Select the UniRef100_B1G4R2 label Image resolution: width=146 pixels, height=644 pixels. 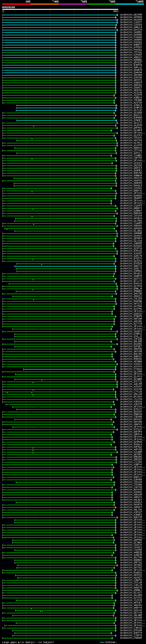(x=131, y=344)
